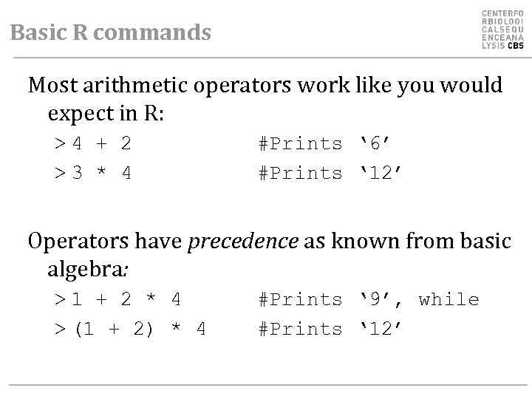The height and width of the screenshot is (399, 532).
Task: Click the horizontal divider under the title
Action: coord(266,58)
